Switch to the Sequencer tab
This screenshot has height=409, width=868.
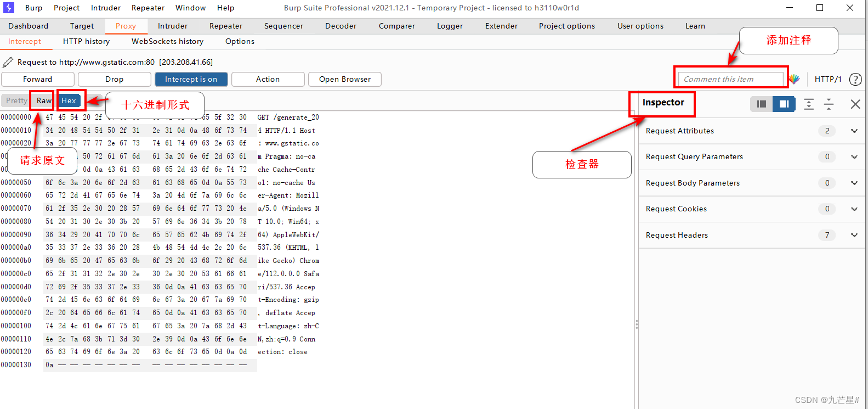(283, 26)
